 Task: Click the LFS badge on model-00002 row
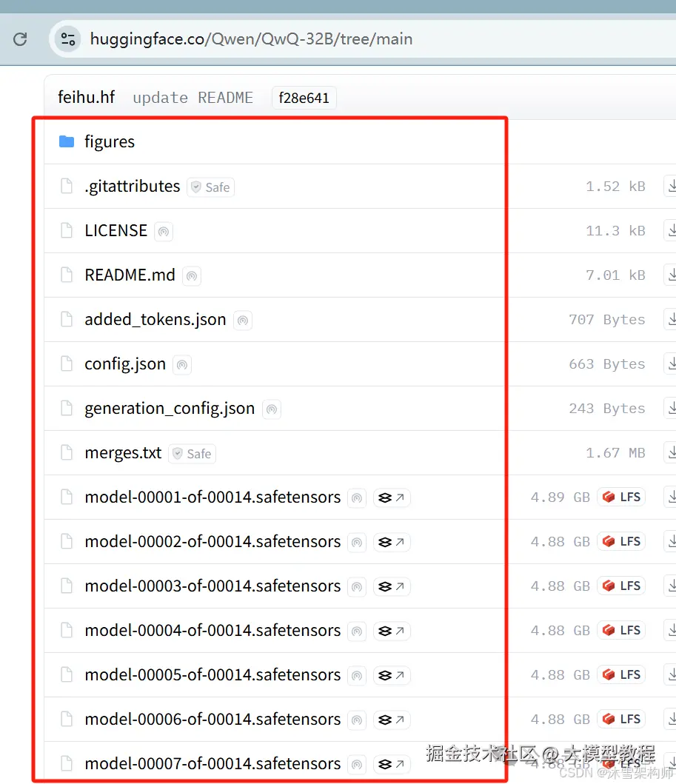621,541
